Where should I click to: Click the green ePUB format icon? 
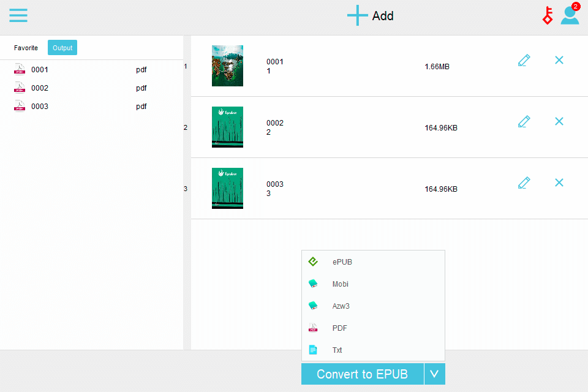[314, 262]
